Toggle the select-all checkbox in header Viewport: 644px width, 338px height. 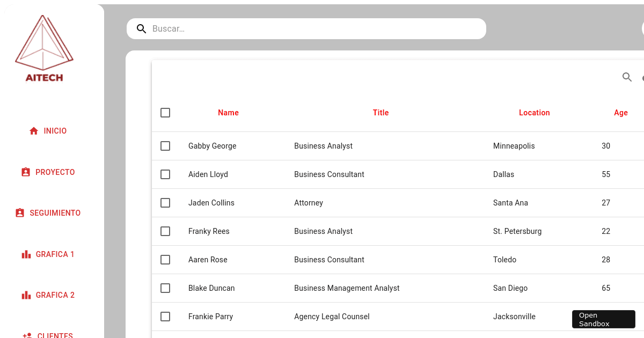click(x=165, y=113)
